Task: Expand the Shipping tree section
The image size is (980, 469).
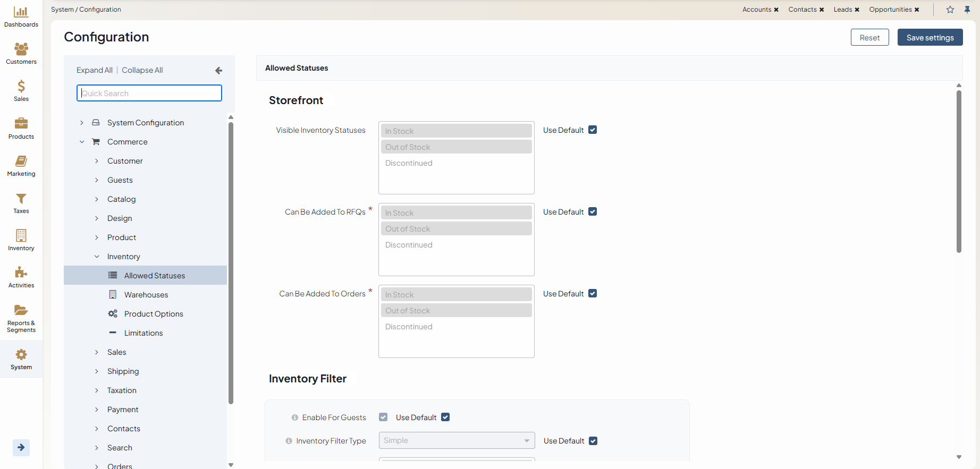Action: coord(97,371)
